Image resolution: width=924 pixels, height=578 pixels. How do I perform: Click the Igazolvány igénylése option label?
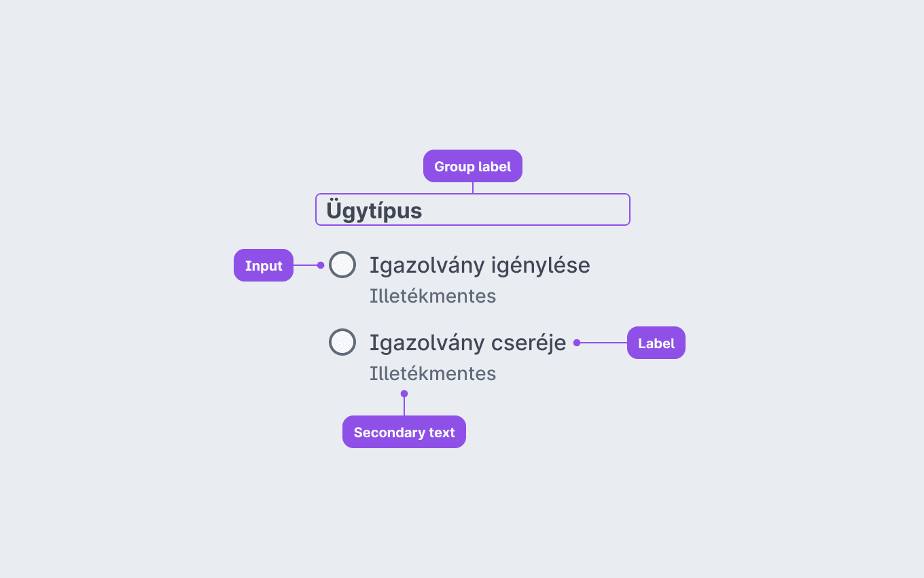pos(480,265)
